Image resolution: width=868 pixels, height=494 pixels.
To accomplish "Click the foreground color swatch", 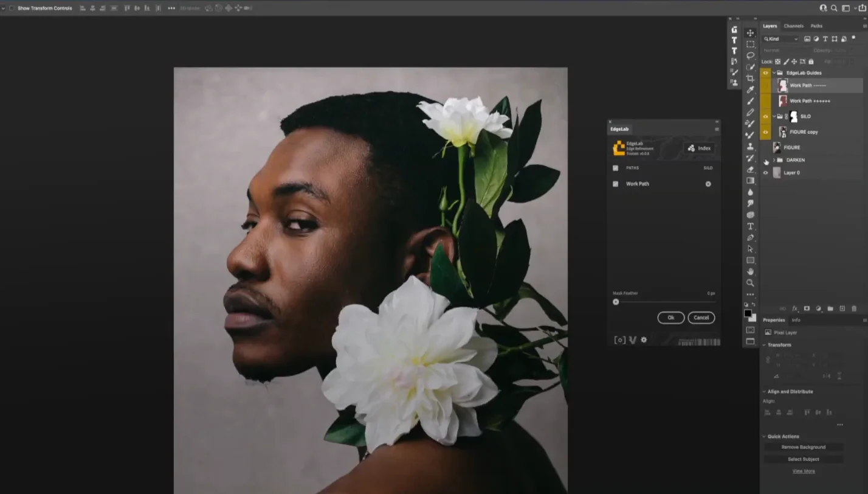I will [748, 313].
